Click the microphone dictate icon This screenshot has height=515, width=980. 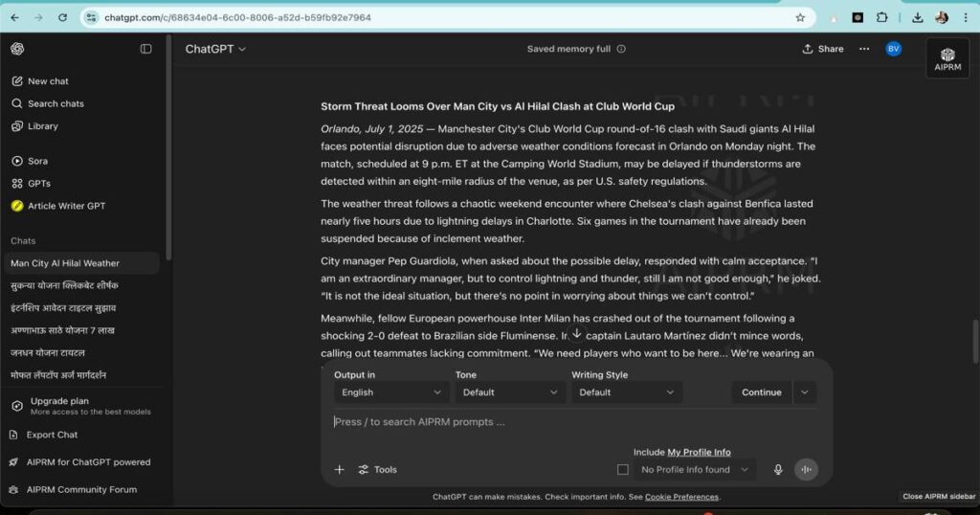coord(778,469)
